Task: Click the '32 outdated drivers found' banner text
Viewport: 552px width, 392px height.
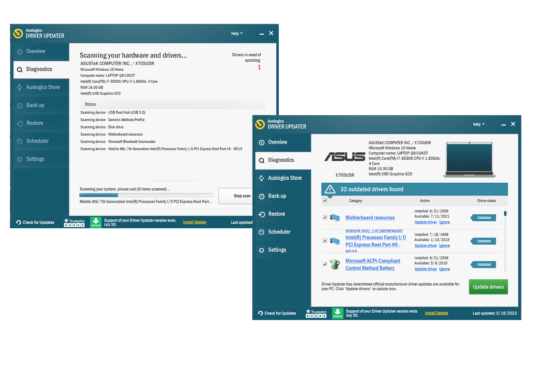Action: [372, 189]
